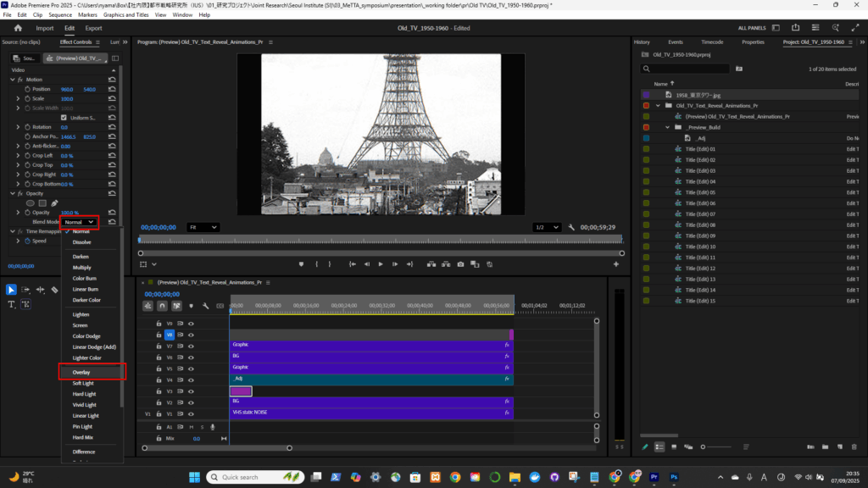The width and height of the screenshot is (868, 488).
Task: Toggle Uniform Scale checkbox
Action: click(x=64, y=118)
